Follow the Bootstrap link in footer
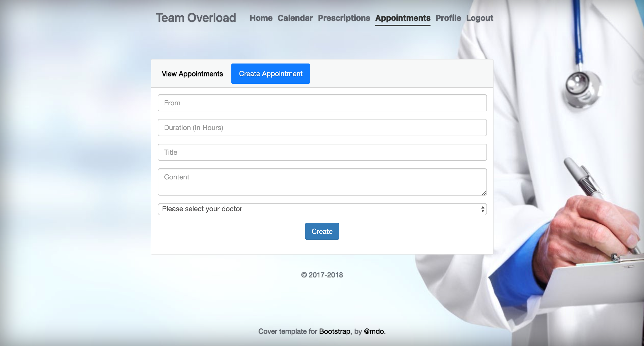The width and height of the screenshot is (644, 346). (x=334, y=331)
